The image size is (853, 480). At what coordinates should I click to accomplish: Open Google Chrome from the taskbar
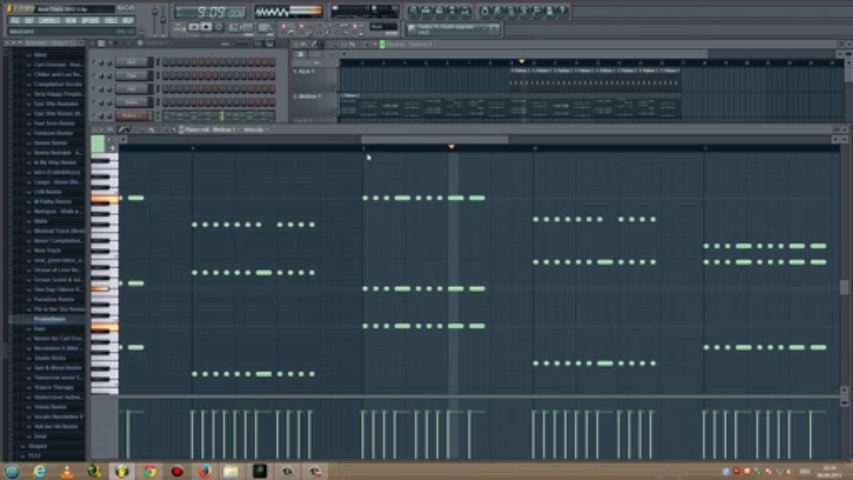(149, 470)
